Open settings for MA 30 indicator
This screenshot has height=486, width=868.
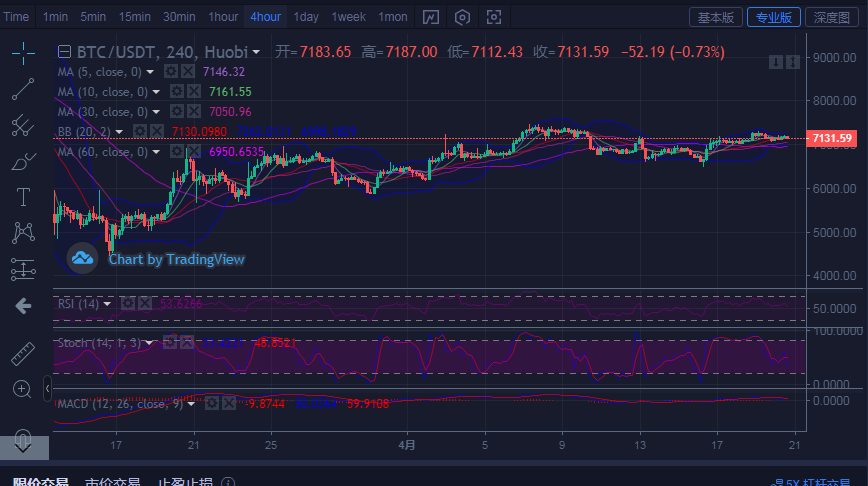[x=177, y=111]
